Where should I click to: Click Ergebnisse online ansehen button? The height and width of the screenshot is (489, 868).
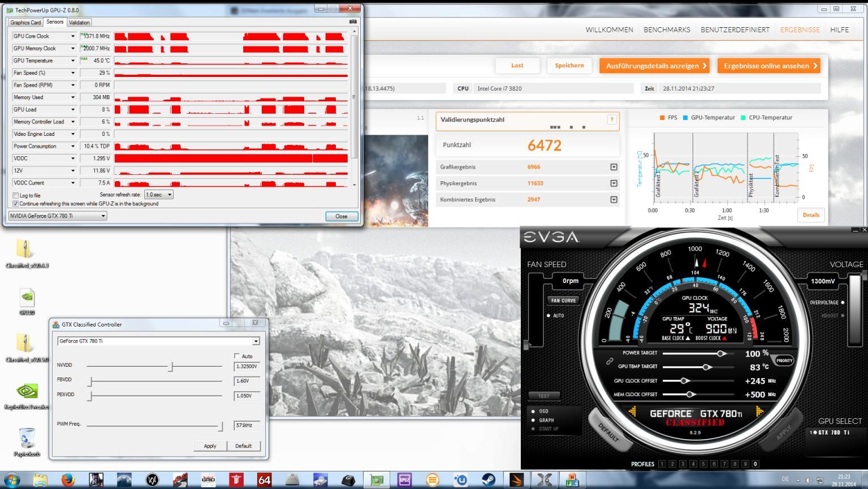click(x=769, y=66)
